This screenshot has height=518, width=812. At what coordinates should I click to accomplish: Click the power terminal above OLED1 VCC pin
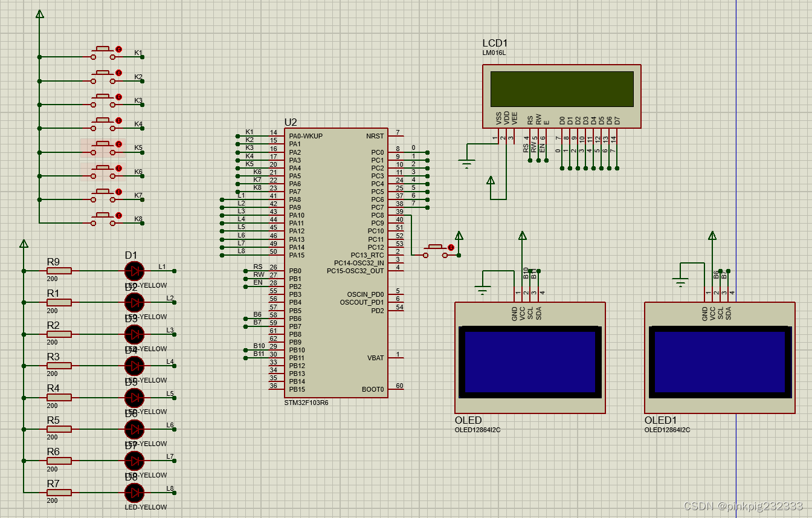pyautogui.click(x=712, y=236)
